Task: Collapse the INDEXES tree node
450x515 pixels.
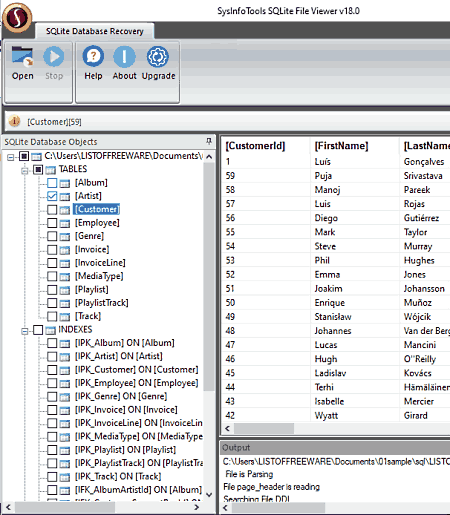Action: 24,331
